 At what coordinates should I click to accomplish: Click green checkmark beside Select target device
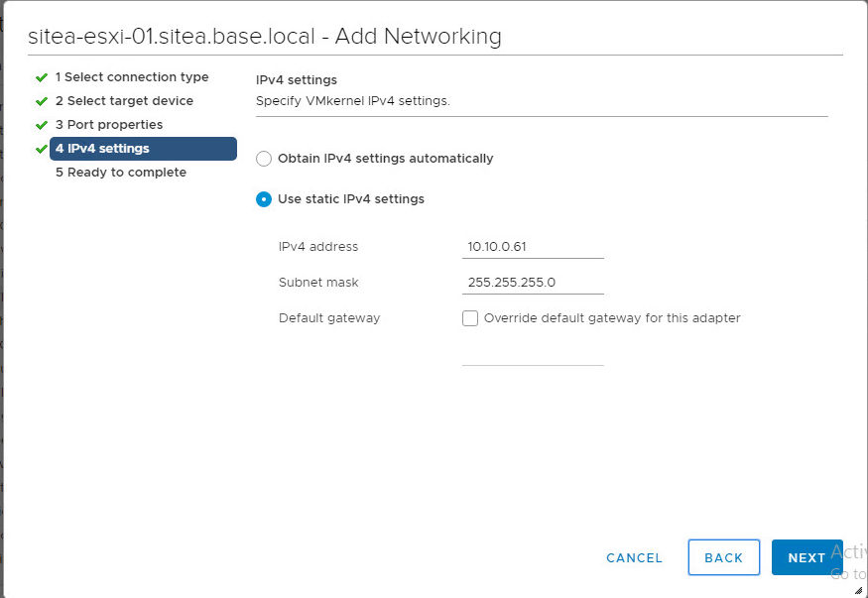coord(42,101)
